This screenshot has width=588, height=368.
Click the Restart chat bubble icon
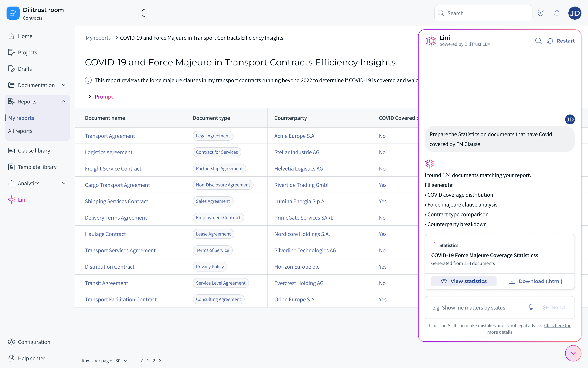click(550, 41)
